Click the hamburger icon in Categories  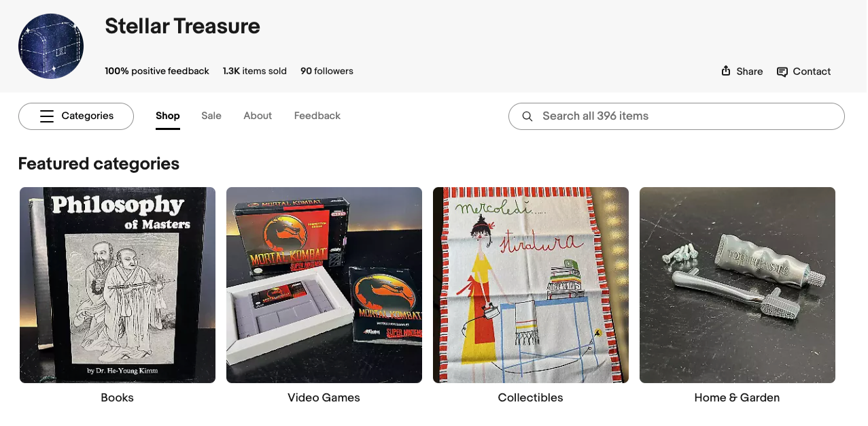(x=47, y=116)
